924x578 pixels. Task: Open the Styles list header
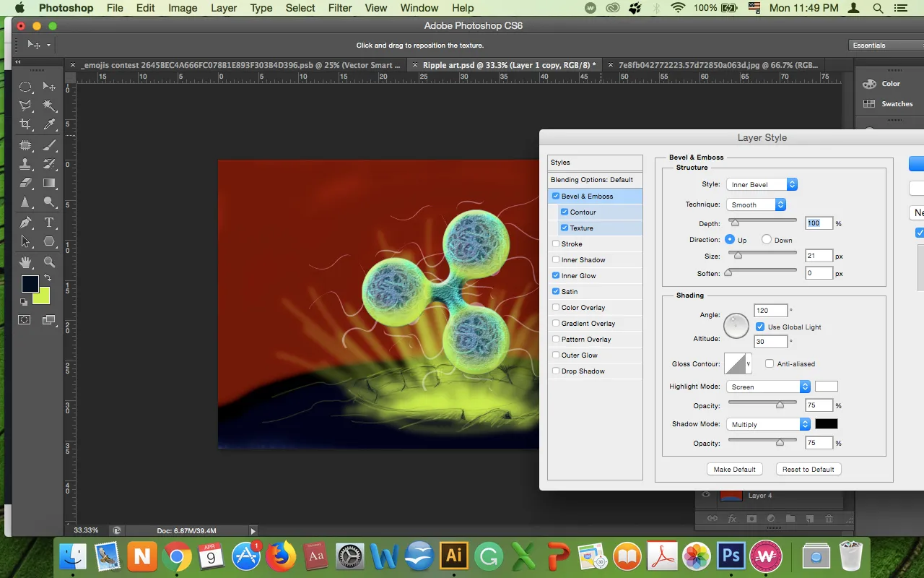tap(595, 163)
